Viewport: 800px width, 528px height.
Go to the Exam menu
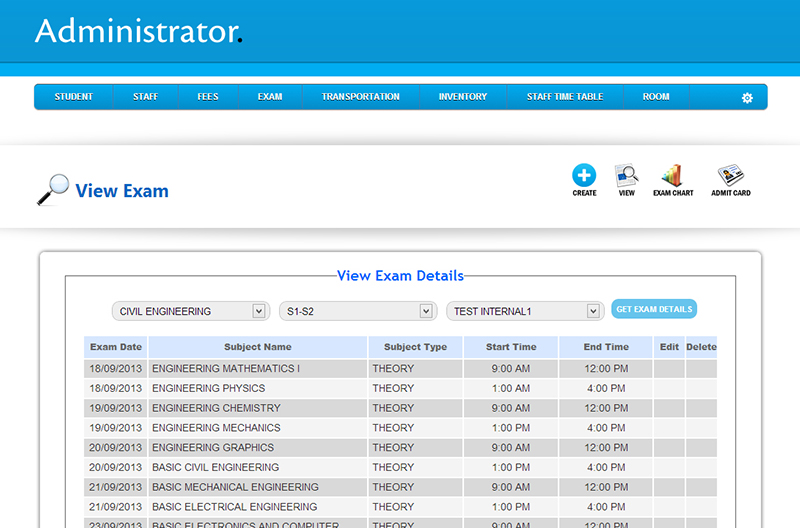[x=270, y=97]
